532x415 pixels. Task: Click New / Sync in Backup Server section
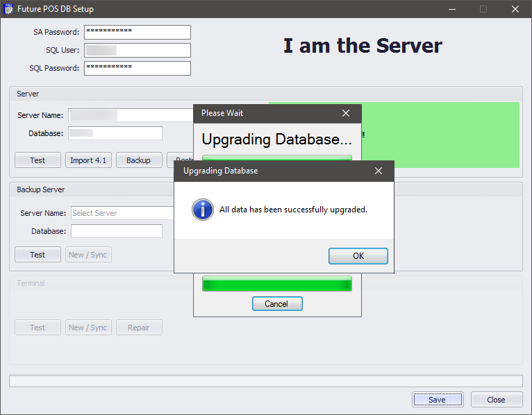pyautogui.click(x=88, y=254)
